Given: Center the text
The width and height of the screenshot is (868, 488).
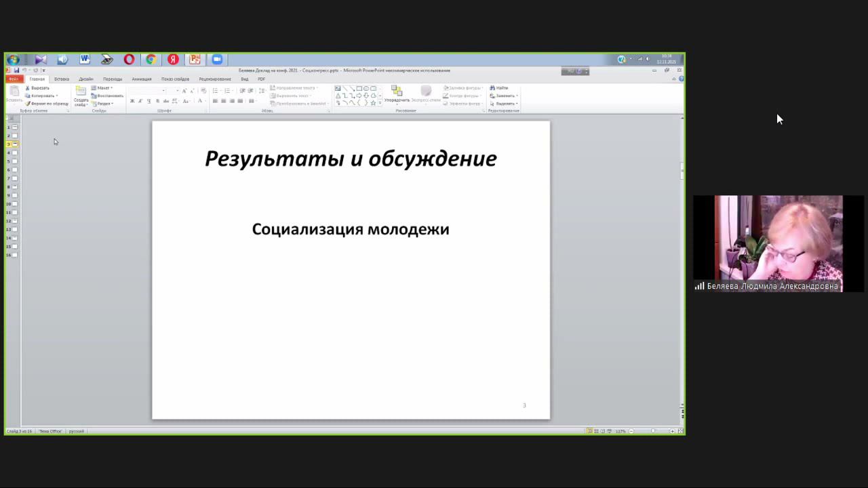Looking at the screenshot, I should coord(224,101).
